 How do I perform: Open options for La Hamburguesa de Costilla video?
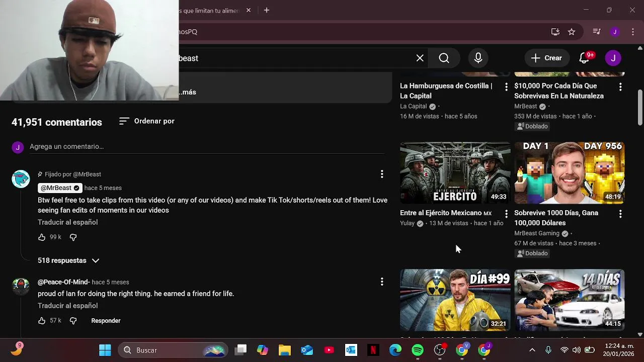point(506,87)
